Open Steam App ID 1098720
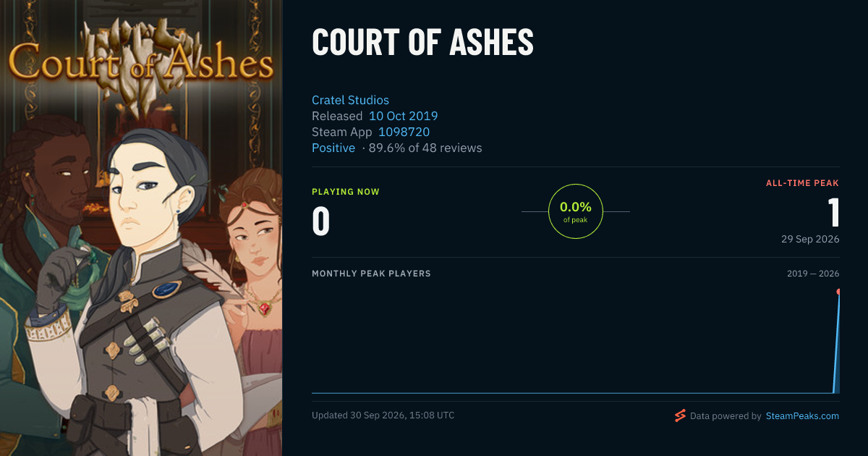This screenshot has width=868, height=456. pyautogui.click(x=404, y=132)
